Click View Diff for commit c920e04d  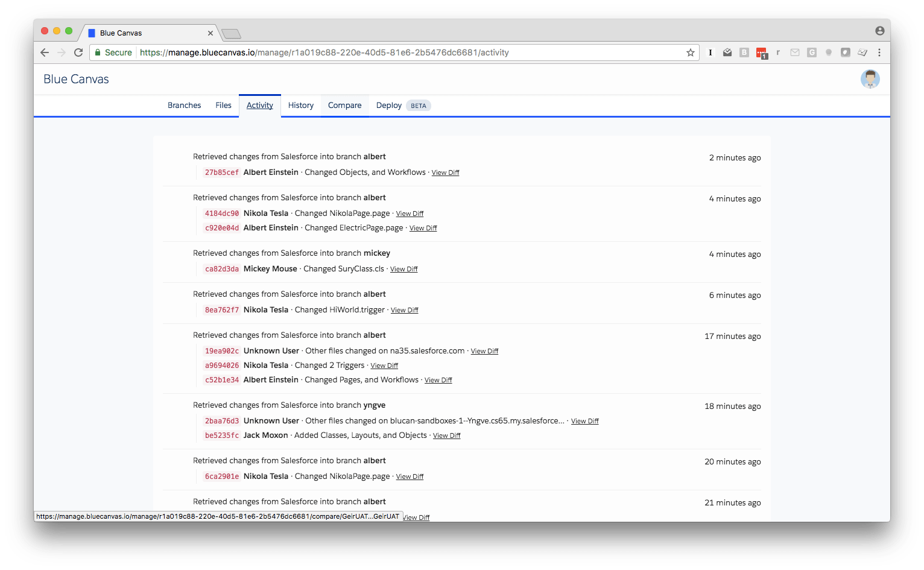423,228
